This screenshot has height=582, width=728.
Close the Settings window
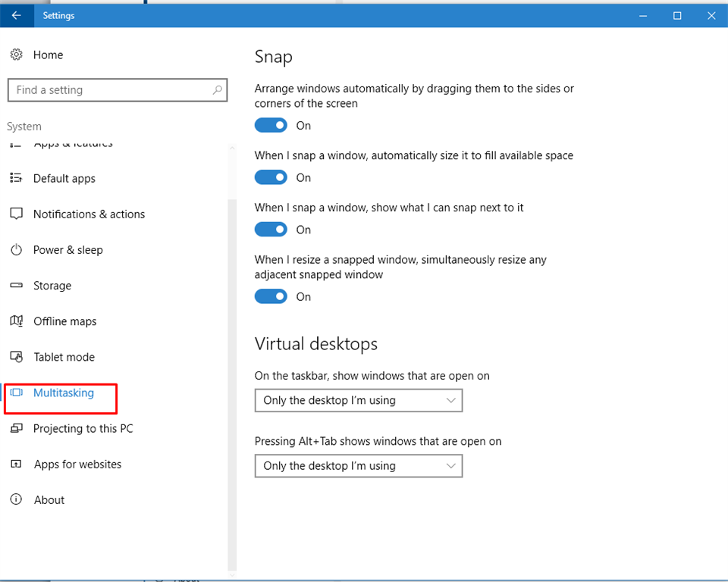711,15
